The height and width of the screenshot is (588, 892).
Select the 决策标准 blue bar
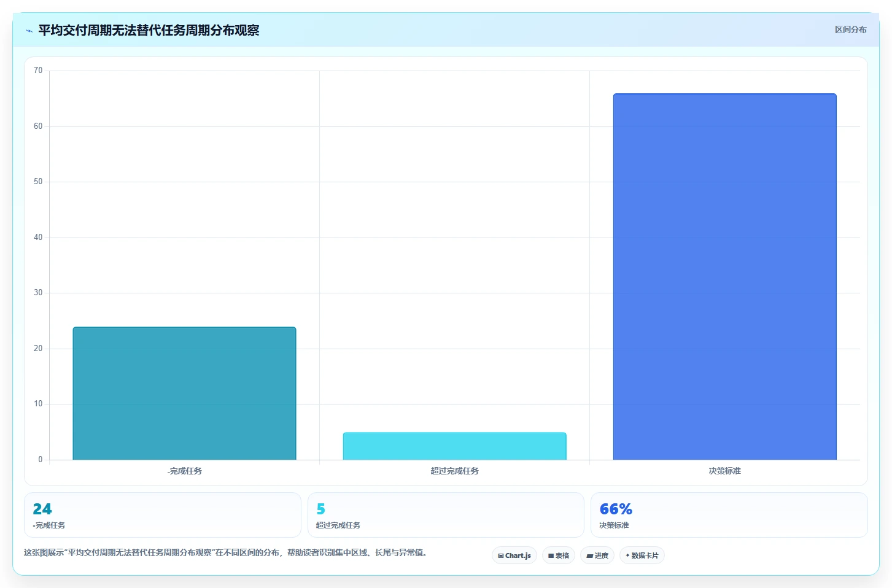point(724,277)
